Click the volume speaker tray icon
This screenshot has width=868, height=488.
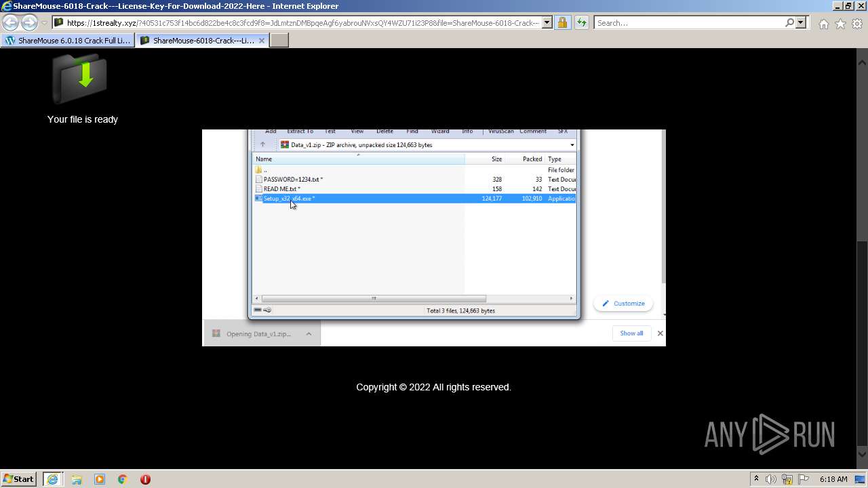771,479
